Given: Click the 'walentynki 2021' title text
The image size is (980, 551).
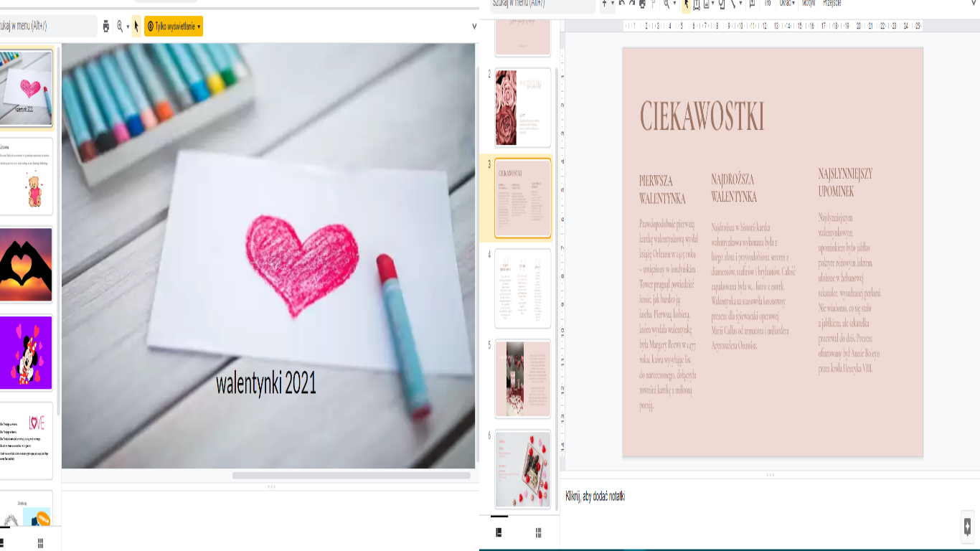Looking at the screenshot, I should [266, 383].
